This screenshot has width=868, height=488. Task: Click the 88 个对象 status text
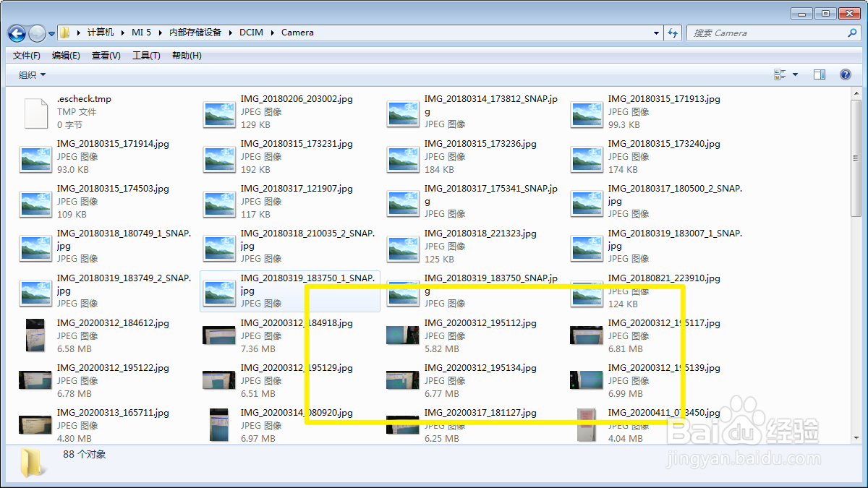[85, 455]
